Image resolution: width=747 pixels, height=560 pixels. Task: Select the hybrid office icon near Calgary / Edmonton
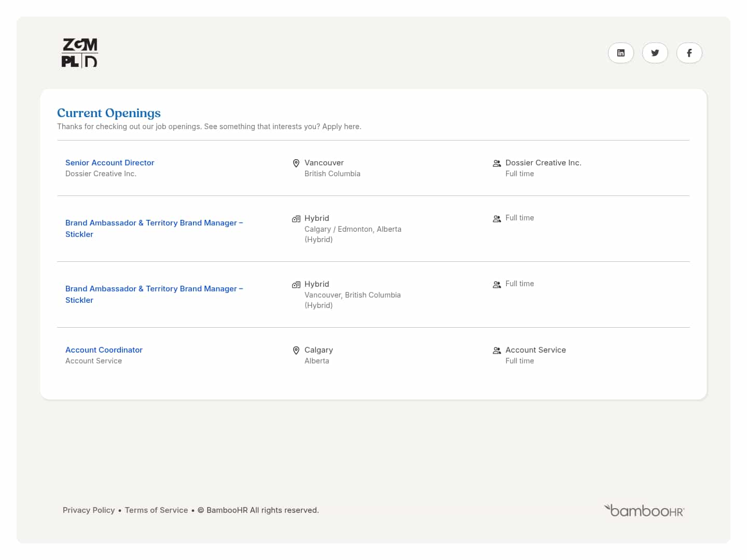click(296, 218)
